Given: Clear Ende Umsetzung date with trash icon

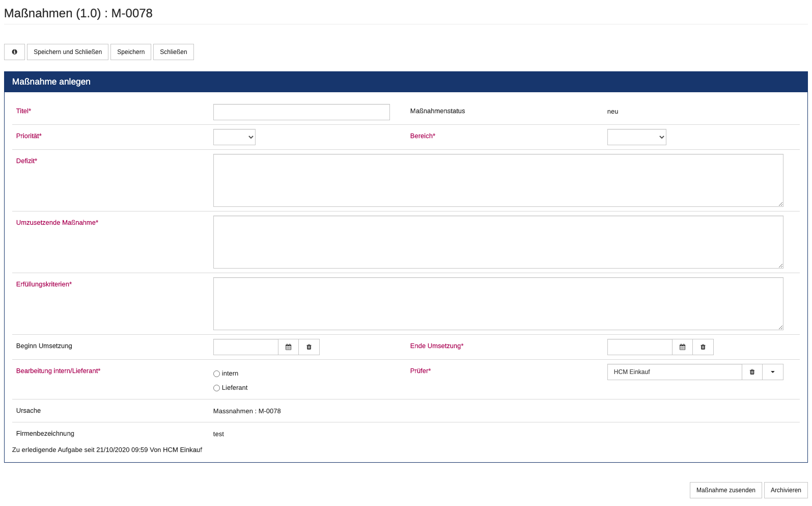Looking at the screenshot, I should tap(703, 347).
